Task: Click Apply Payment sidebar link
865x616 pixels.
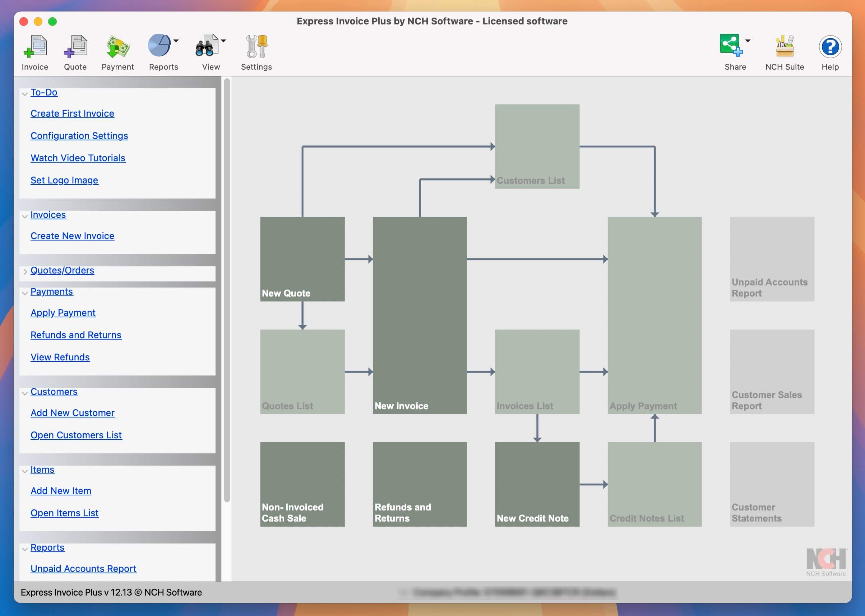Action: 63,313
